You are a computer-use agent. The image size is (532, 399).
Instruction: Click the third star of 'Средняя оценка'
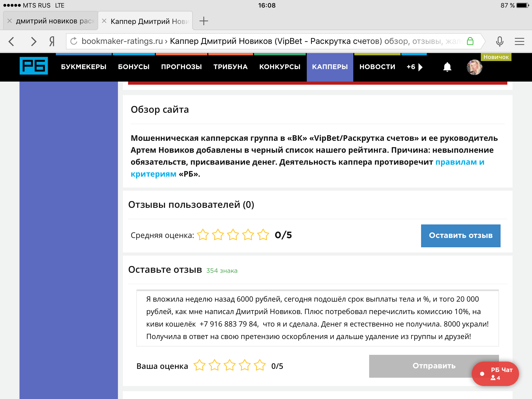click(233, 235)
